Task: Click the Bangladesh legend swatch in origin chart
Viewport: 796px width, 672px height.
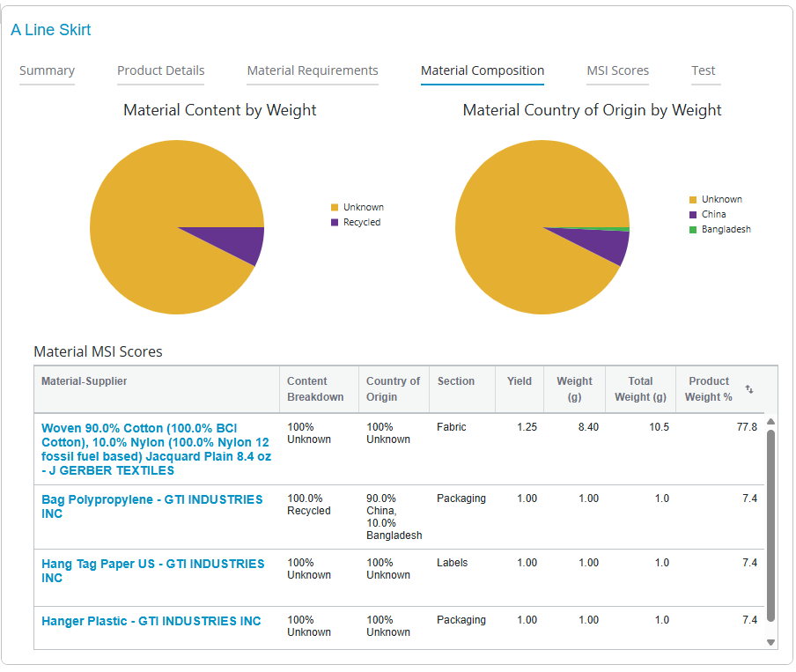Action: tap(693, 230)
